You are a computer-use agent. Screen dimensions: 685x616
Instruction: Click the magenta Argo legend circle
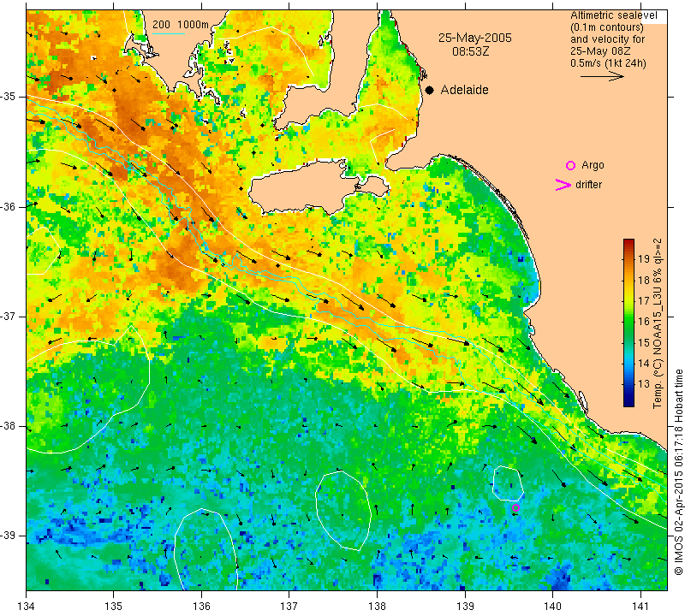point(570,165)
